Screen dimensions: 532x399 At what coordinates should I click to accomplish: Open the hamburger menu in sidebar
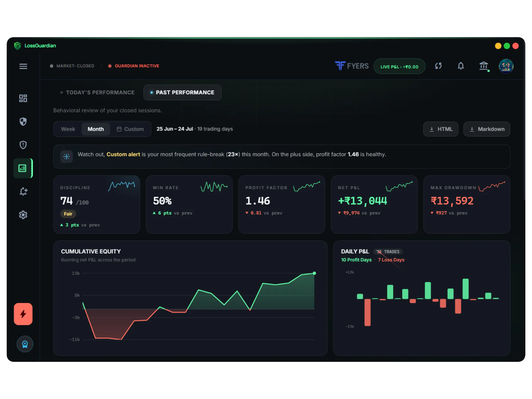tap(23, 66)
